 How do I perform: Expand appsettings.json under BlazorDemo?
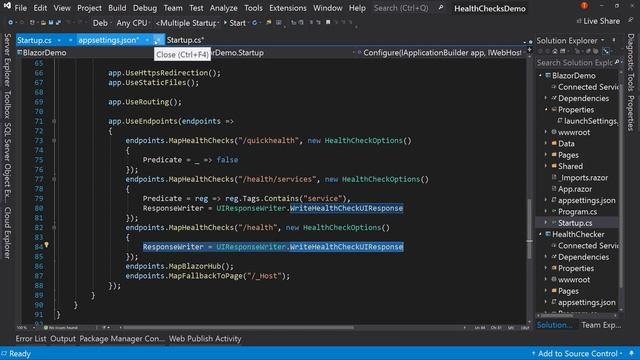[x=546, y=200]
